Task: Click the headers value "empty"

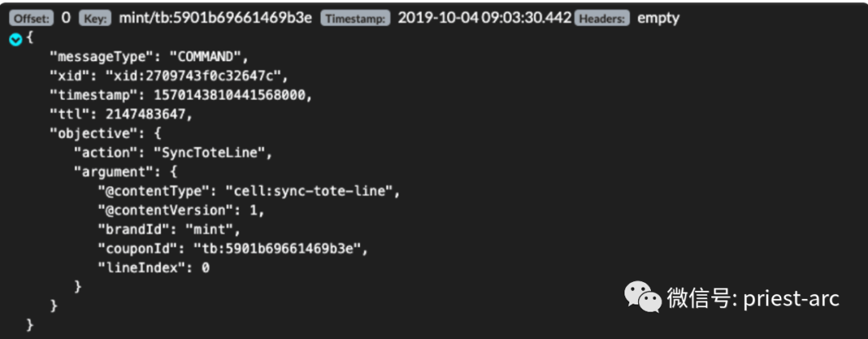Action: click(x=658, y=18)
